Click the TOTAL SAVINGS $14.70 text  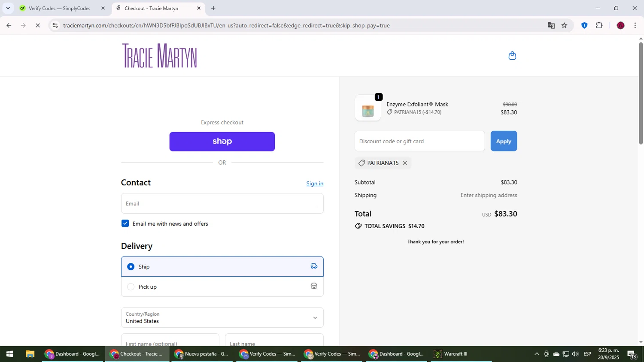click(x=394, y=226)
